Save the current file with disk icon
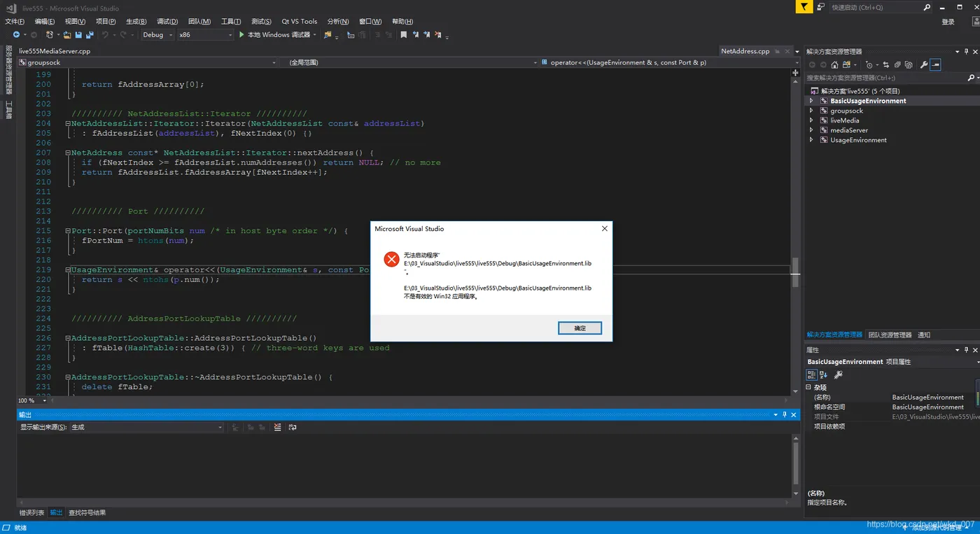This screenshot has height=534, width=980. (78, 35)
